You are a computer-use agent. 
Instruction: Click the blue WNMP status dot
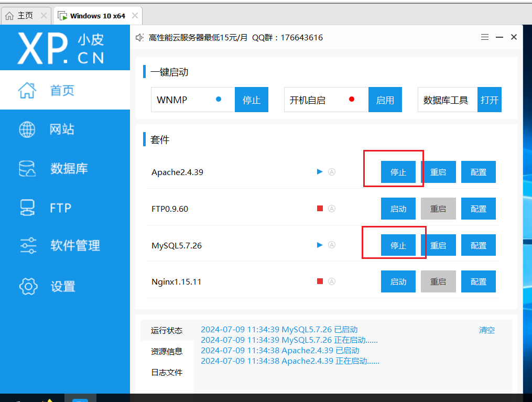[219, 99]
